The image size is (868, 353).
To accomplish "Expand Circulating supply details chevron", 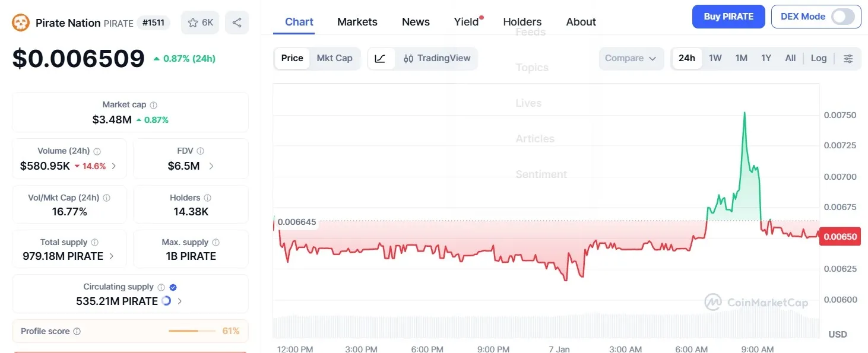I will [x=180, y=301].
